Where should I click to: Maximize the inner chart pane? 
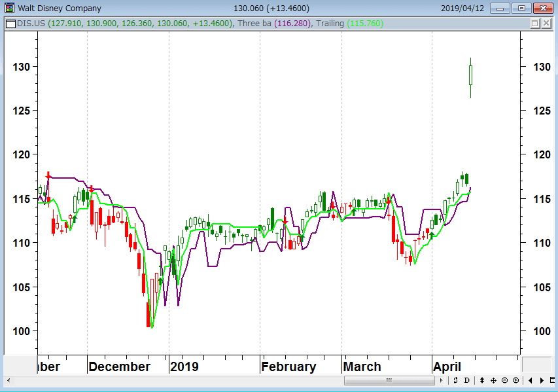[534, 24]
